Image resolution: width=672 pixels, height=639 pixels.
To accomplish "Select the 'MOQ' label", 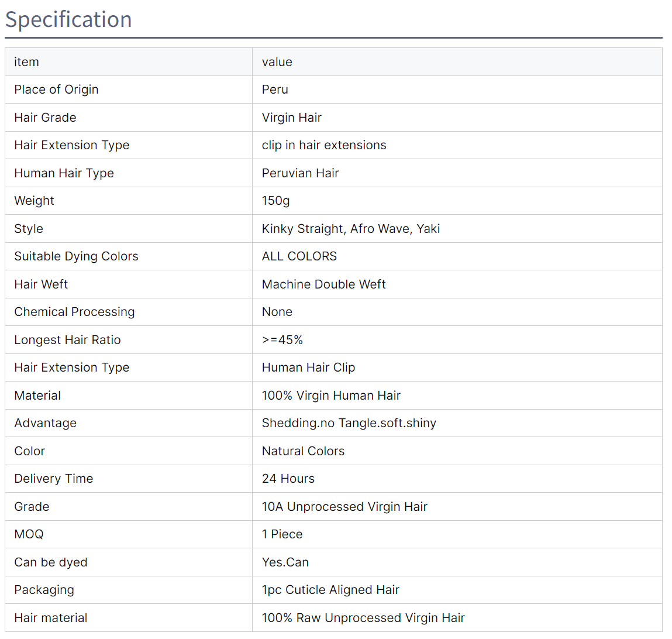I will pos(29,534).
